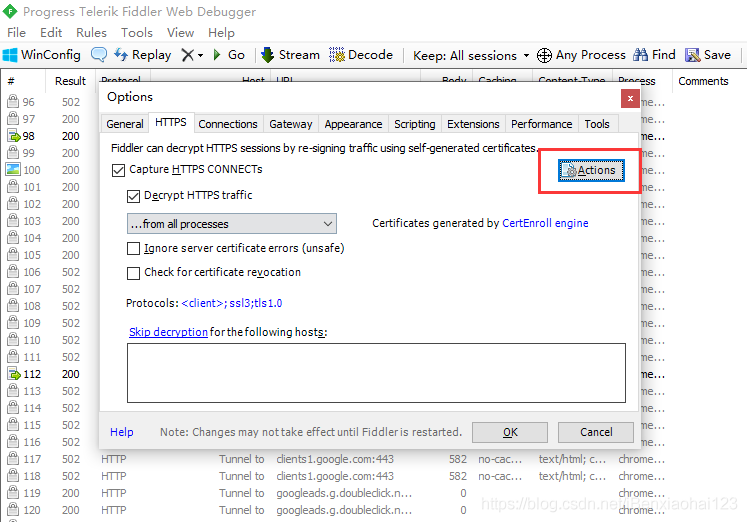Viewport: 747px width, 522px height.
Task: Open the '...from all processes' dropdown
Action: click(232, 224)
